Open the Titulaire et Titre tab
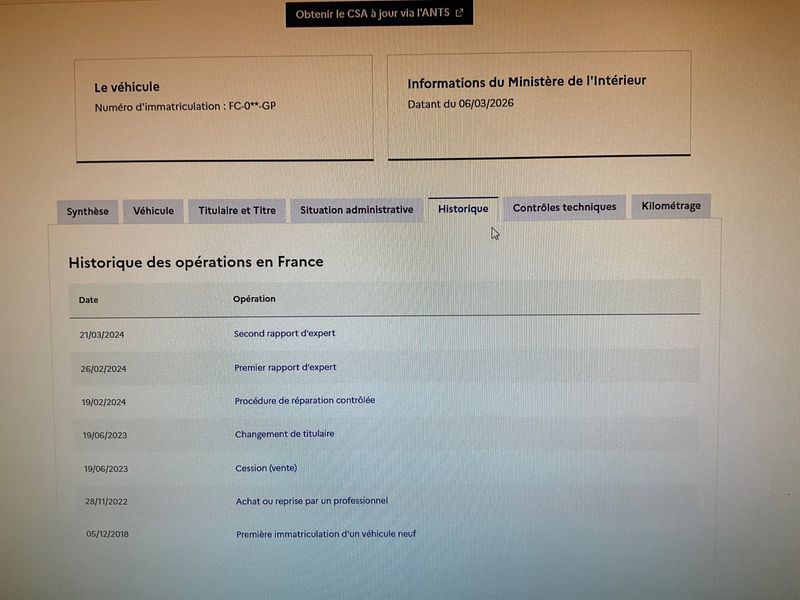Viewport: 800px width, 600px height. (x=237, y=210)
